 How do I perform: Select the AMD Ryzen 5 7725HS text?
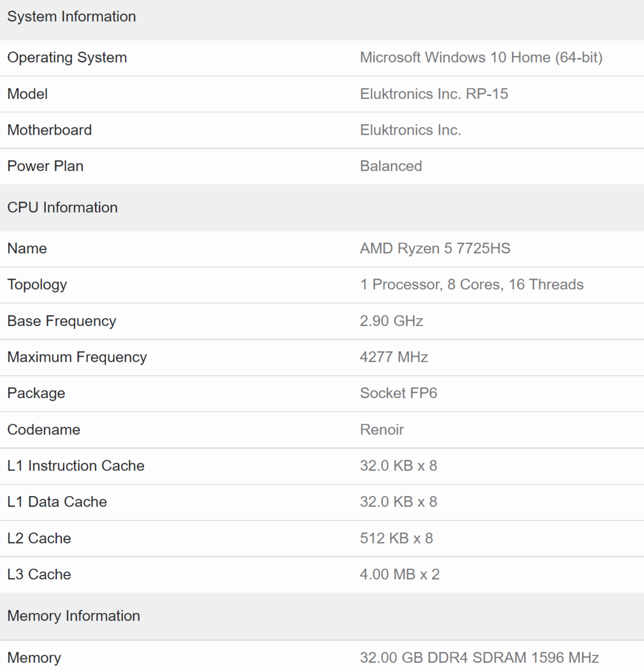[435, 249]
